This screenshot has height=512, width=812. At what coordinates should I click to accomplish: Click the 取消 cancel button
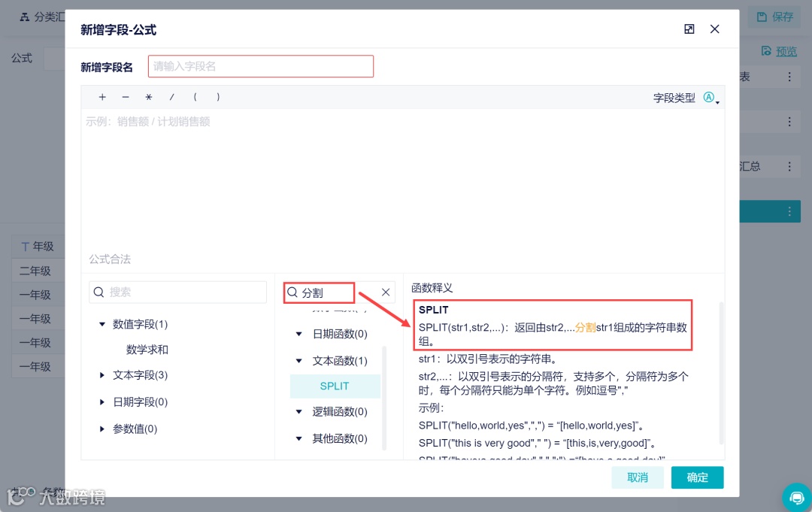point(638,477)
